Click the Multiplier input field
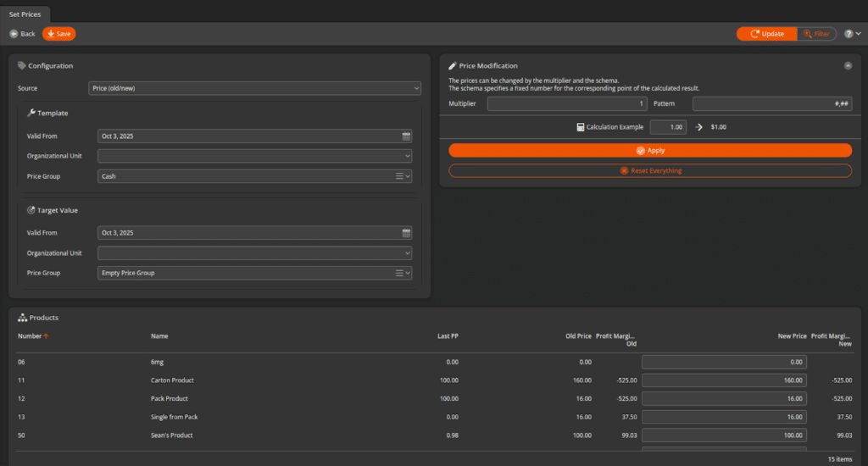The image size is (868, 466). 566,103
